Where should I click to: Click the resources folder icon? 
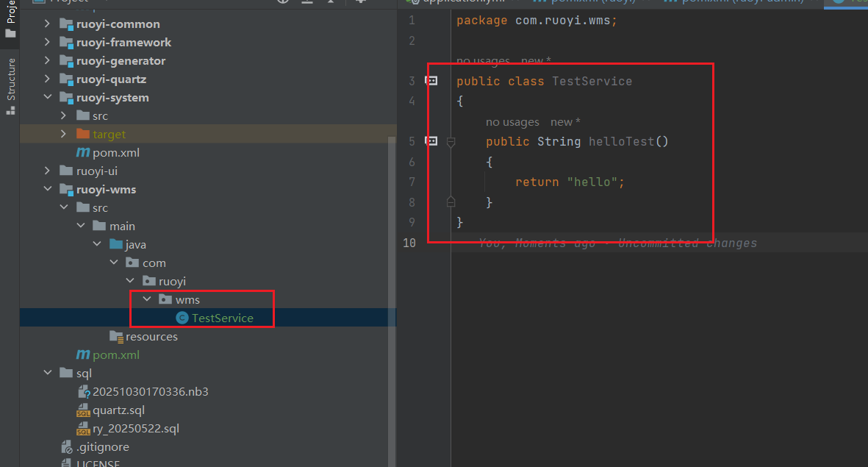tap(116, 336)
